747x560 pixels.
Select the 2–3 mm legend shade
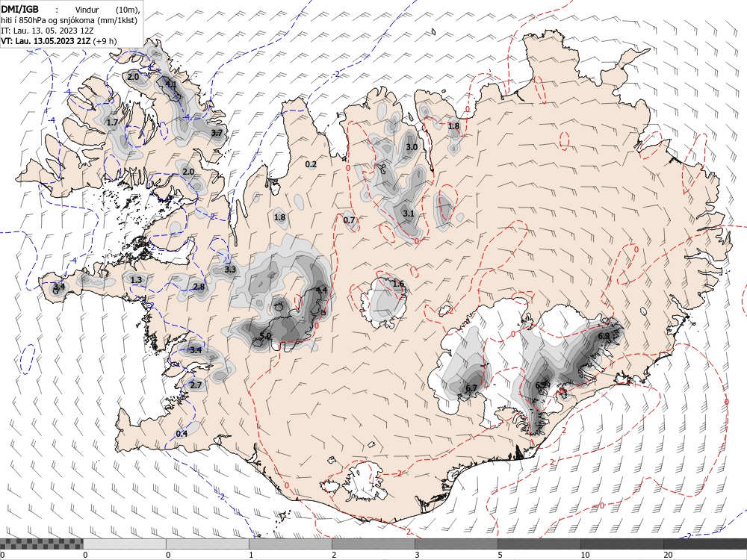click(373, 544)
